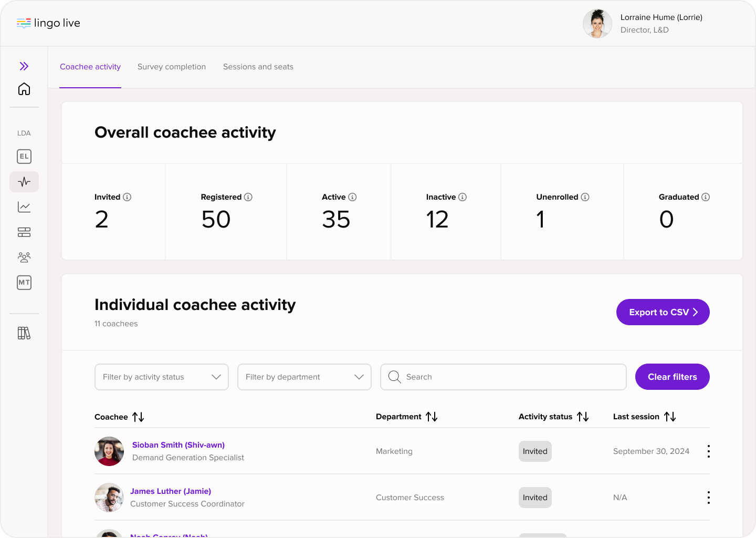
Task: Switch to Survey completion tab
Action: pos(172,67)
